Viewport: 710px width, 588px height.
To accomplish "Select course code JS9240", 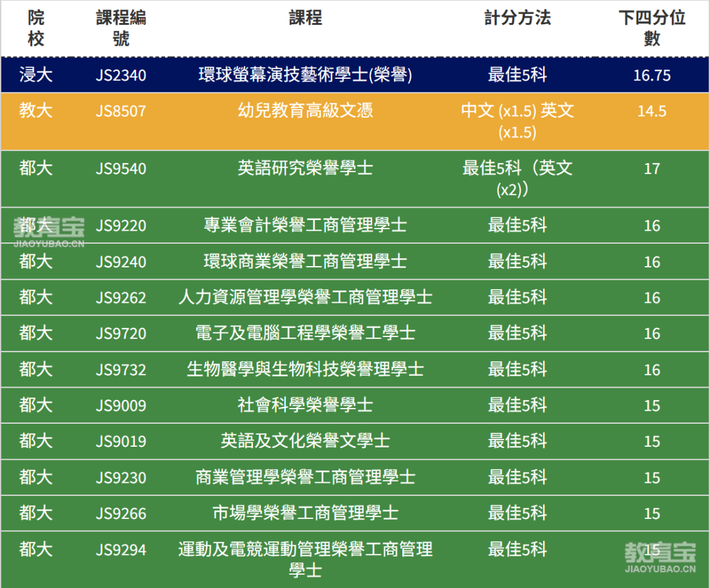I will coord(121,261).
